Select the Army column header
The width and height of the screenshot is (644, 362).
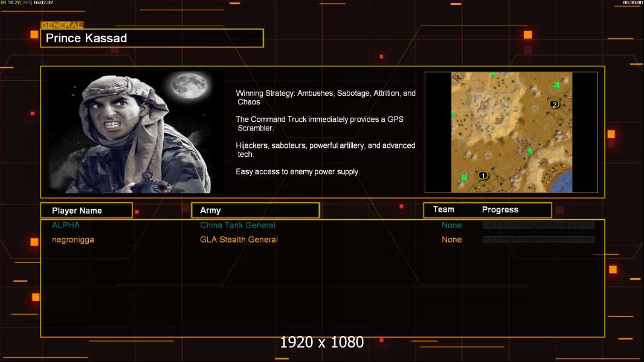pos(256,211)
